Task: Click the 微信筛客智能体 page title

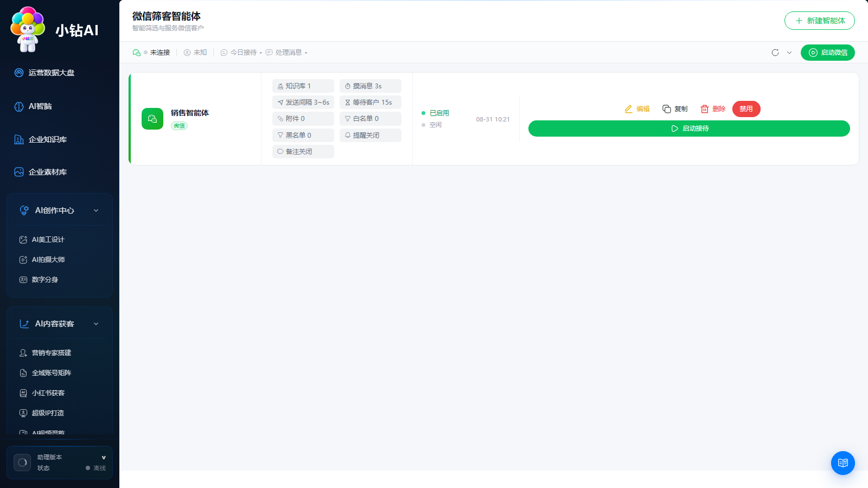Action: (x=167, y=16)
